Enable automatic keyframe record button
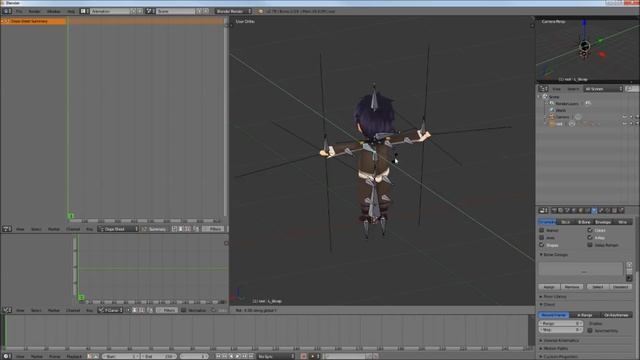 [x=304, y=356]
